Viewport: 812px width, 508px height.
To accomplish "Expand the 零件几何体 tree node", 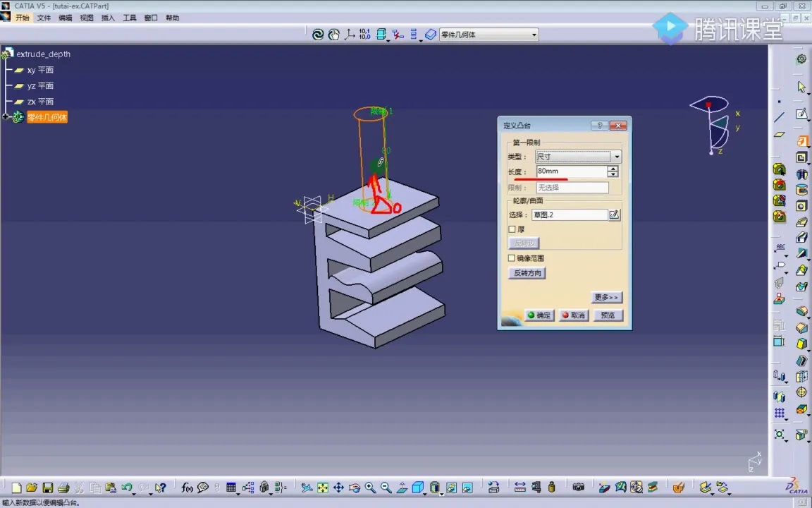I will (6, 117).
